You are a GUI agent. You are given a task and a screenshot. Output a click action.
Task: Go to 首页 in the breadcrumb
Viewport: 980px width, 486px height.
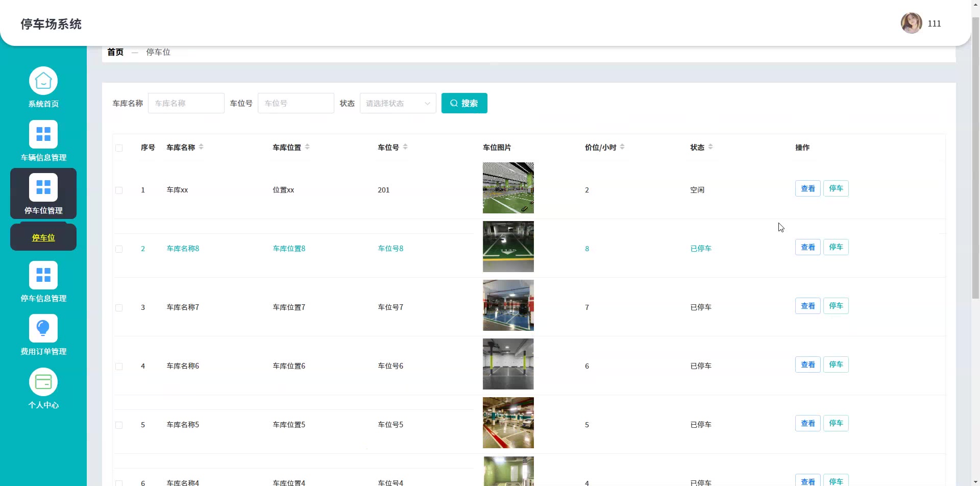[115, 52]
